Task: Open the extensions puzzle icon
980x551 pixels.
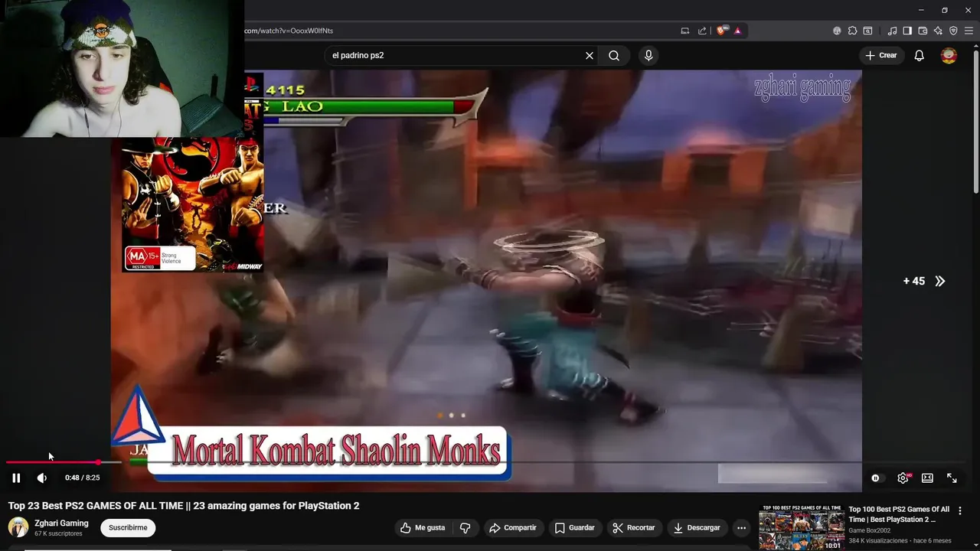Action: [x=852, y=31]
